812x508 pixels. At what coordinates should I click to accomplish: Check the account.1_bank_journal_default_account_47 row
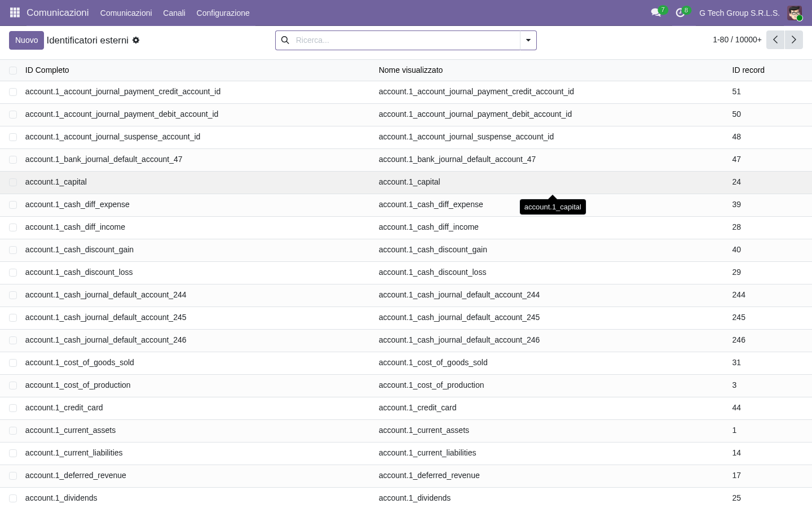[13, 160]
